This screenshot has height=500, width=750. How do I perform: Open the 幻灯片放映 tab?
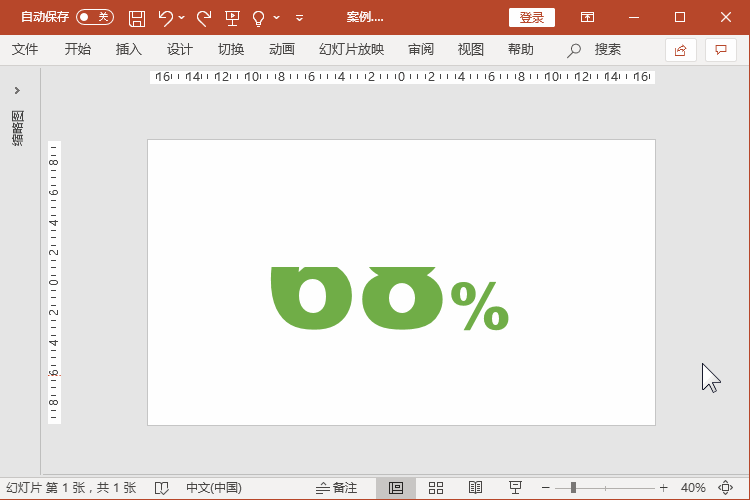click(x=352, y=49)
